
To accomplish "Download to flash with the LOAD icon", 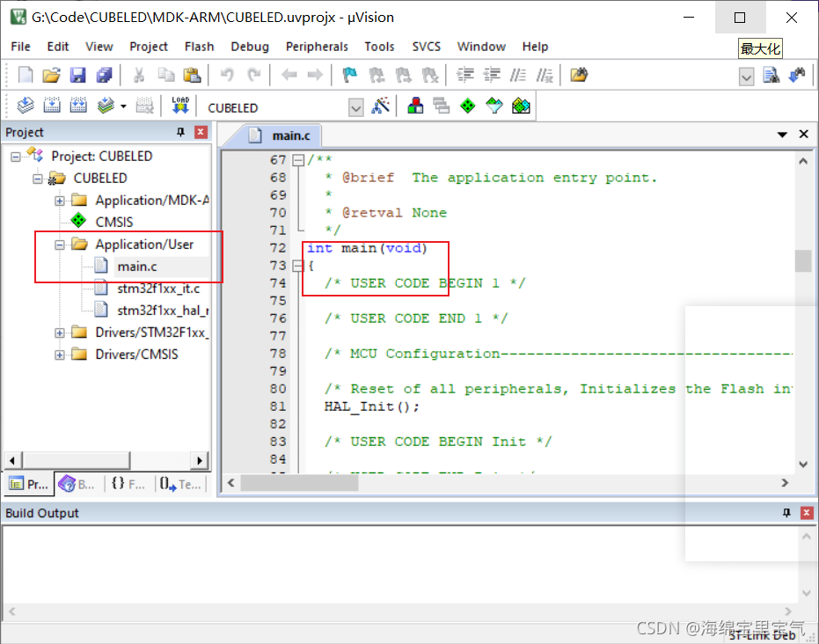I will (x=180, y=105).
